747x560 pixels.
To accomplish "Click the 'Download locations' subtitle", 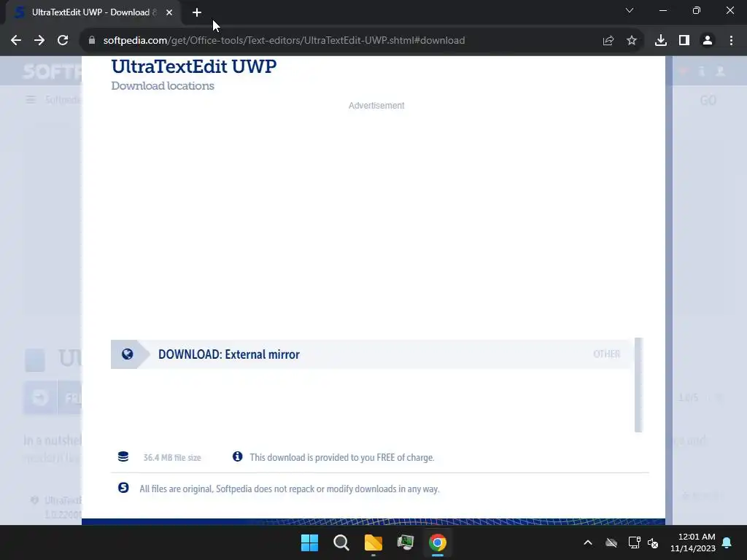I will coord(163,86).
